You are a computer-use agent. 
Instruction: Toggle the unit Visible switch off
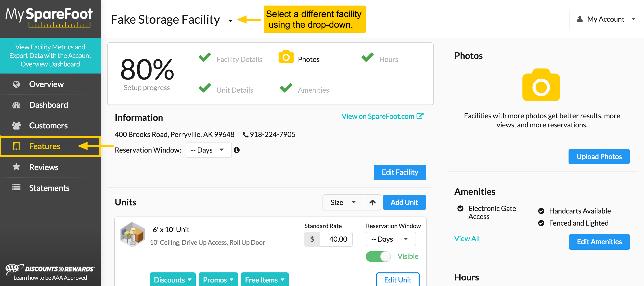coord(378,256)
